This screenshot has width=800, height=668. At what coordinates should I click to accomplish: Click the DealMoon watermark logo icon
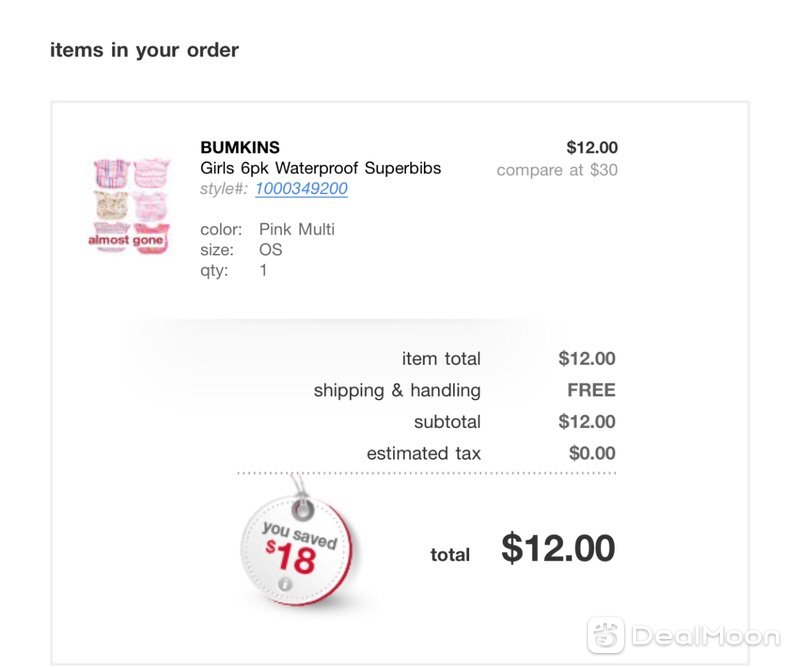point(606,635)
